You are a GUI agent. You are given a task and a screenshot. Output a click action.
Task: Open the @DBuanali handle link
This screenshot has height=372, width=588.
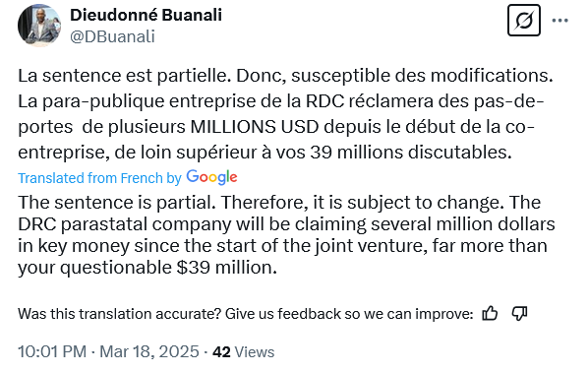(112, 36)
